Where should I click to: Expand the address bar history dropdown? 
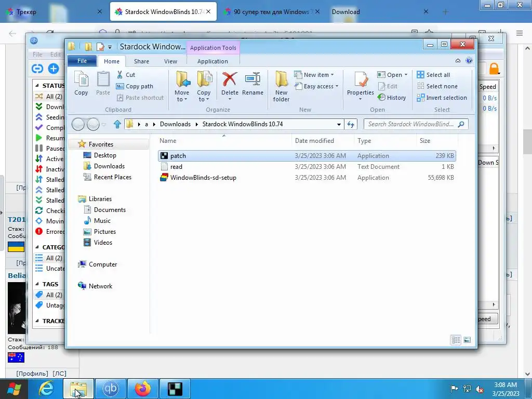pos(339,124)
